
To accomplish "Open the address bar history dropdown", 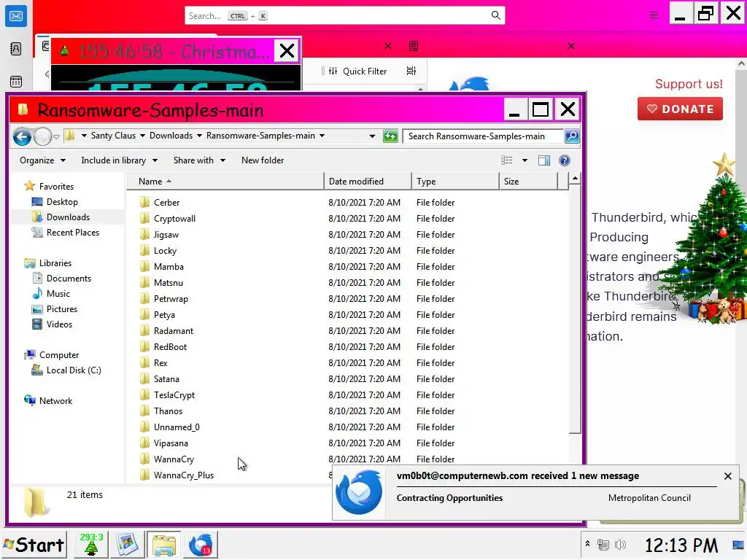I will click(372, 136).
